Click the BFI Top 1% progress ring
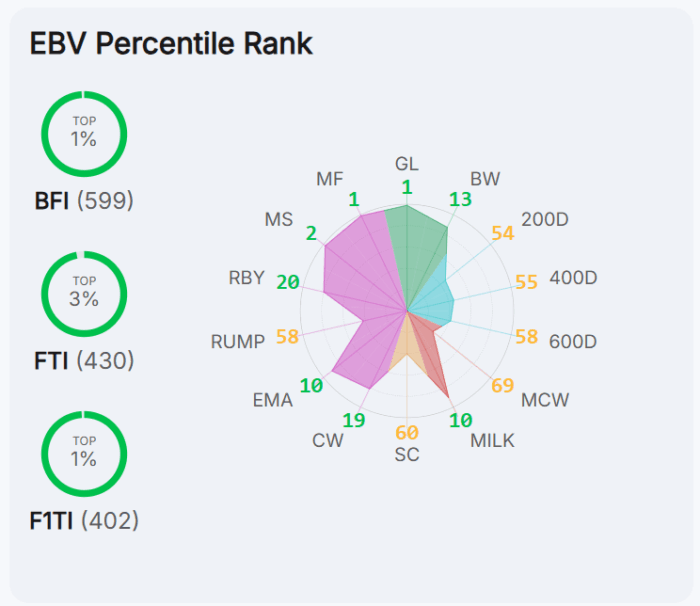 pos(84,133)
